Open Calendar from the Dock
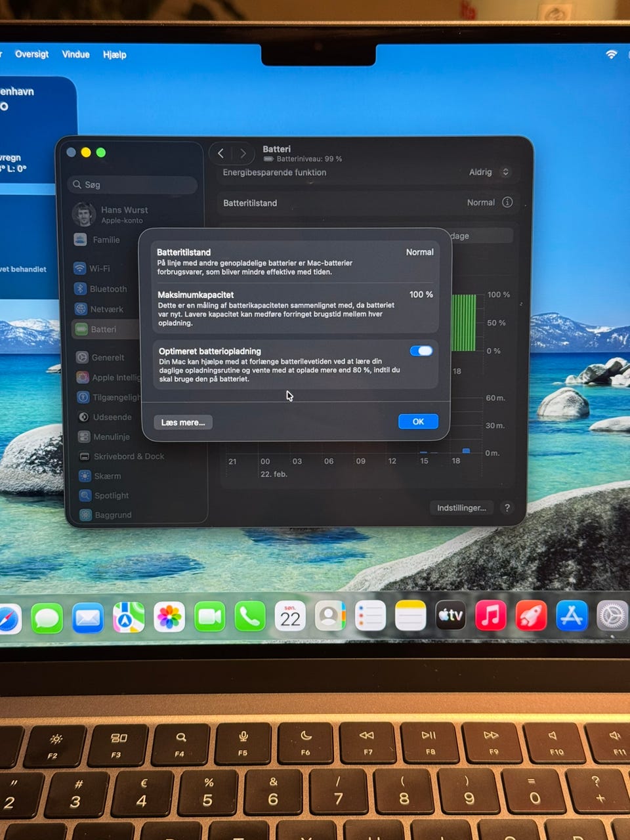This screenshot has height=840, width=630. (x=290, y=616)
